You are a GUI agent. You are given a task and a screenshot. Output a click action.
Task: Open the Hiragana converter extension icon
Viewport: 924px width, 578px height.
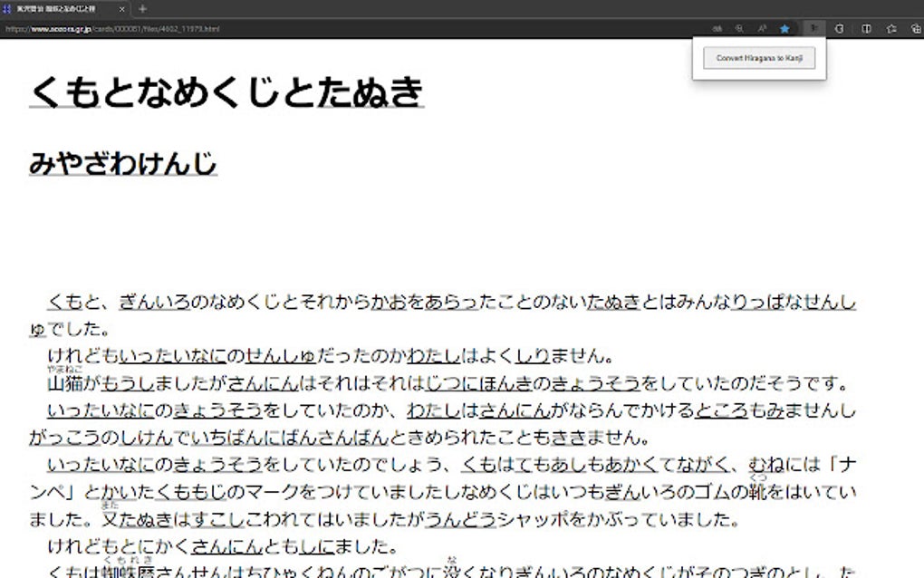(x=814, y=28)
